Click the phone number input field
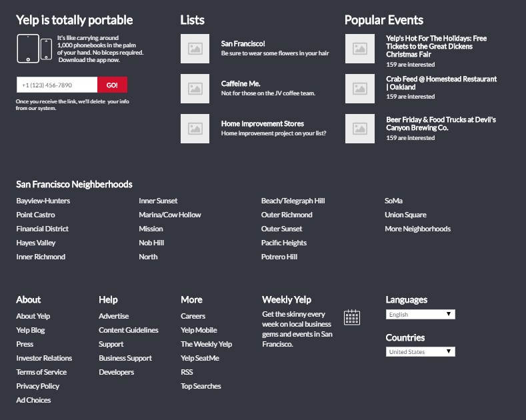526x420 pixels. pos(57,85)
